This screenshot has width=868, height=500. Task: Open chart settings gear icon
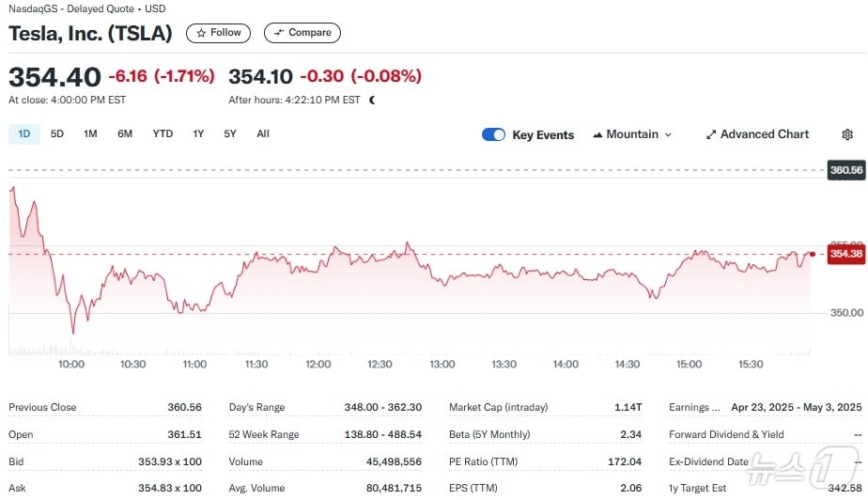(x=846, y=134)
